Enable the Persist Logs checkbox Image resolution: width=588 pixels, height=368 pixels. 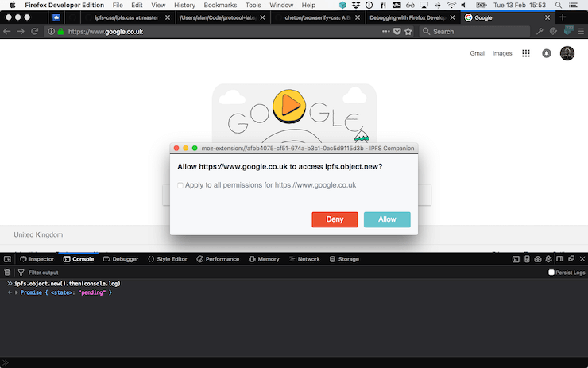point(551,272)
